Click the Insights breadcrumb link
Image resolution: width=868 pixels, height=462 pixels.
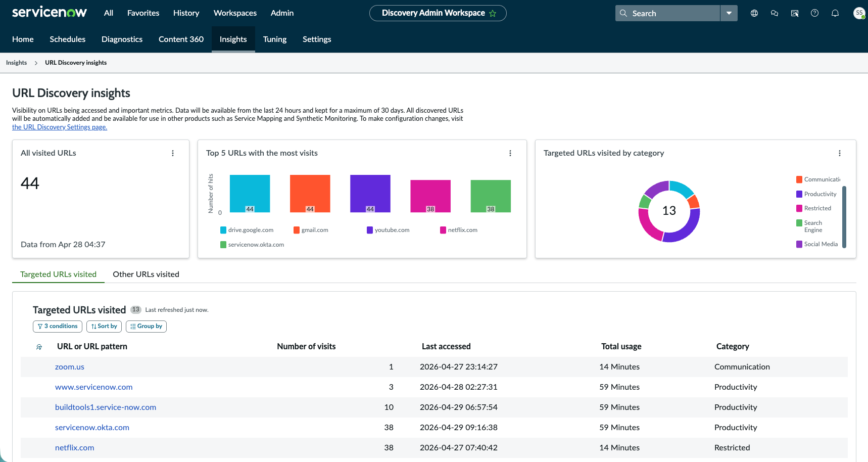[x=16, y=63]
